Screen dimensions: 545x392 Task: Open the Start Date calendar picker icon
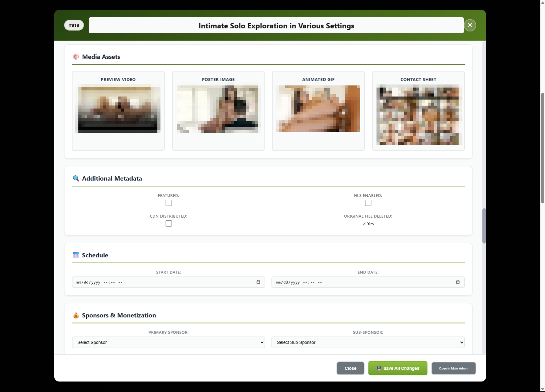(x=258, y=282)
